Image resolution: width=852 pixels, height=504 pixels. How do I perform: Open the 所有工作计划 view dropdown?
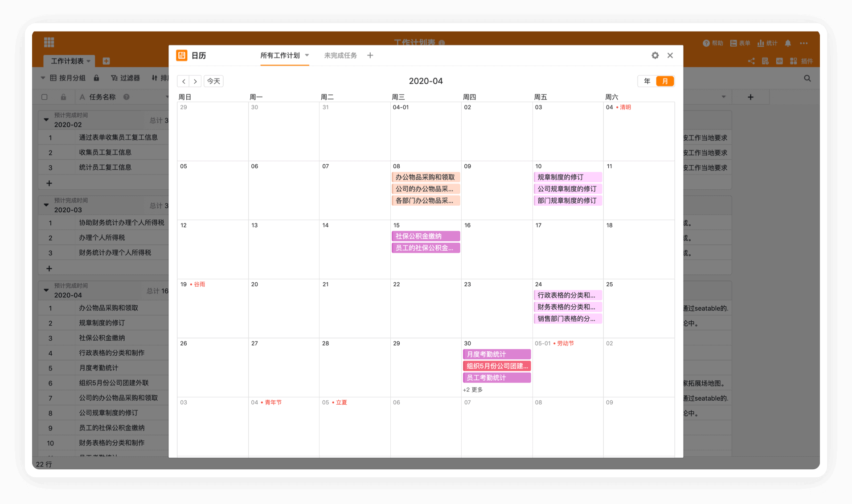click(307, 56)
